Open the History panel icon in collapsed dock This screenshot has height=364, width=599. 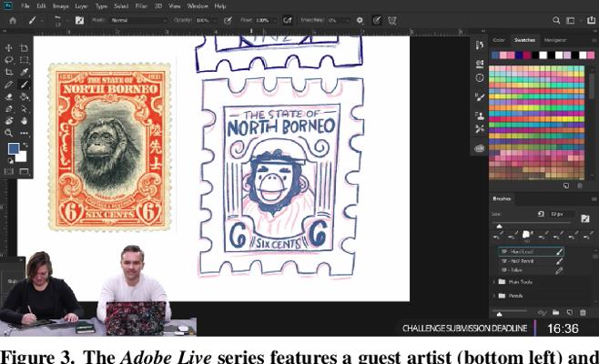pos(480,45)
